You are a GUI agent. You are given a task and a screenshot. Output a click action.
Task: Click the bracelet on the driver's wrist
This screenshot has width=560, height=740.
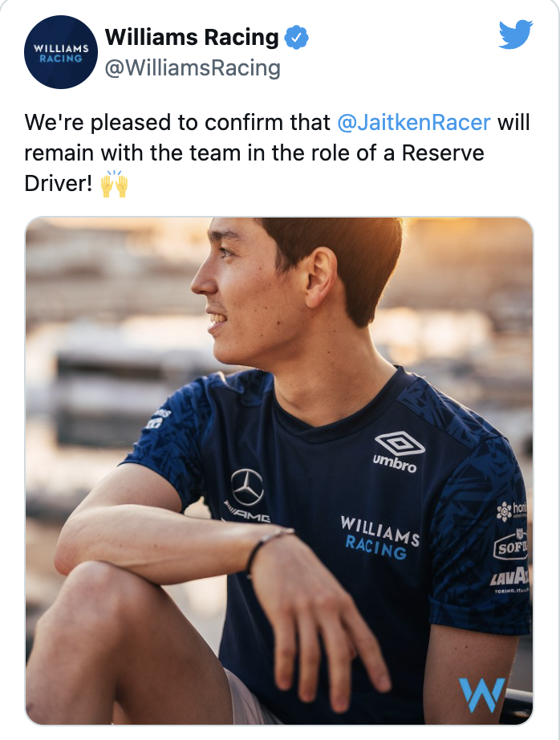tap(268, 547)
